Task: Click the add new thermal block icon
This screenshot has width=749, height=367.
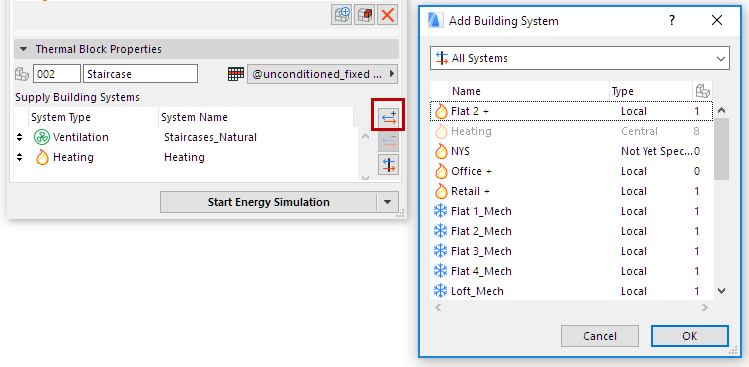Action: click(x=342, y=14)
